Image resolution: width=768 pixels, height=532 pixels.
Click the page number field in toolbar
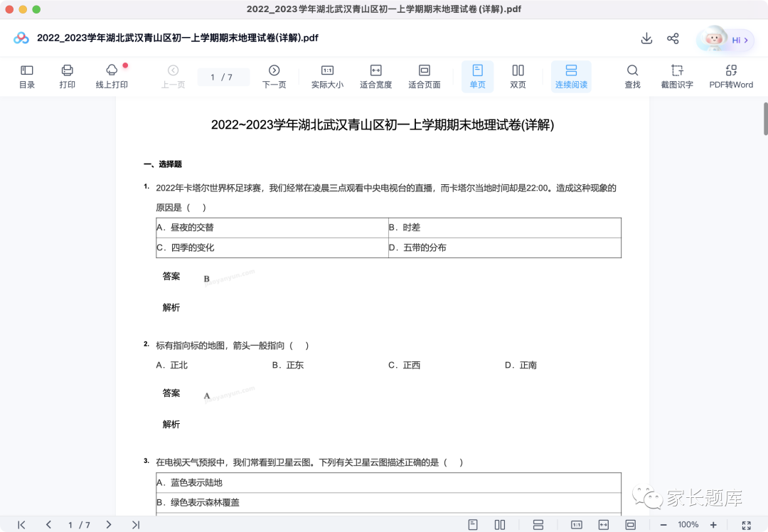click(x=223, y=77)
